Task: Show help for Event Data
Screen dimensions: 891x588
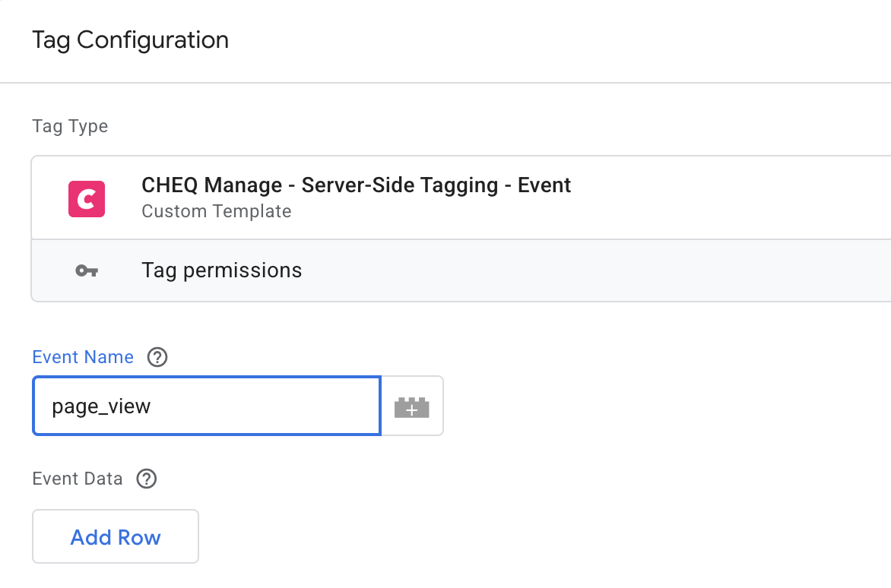Action: 147,479
